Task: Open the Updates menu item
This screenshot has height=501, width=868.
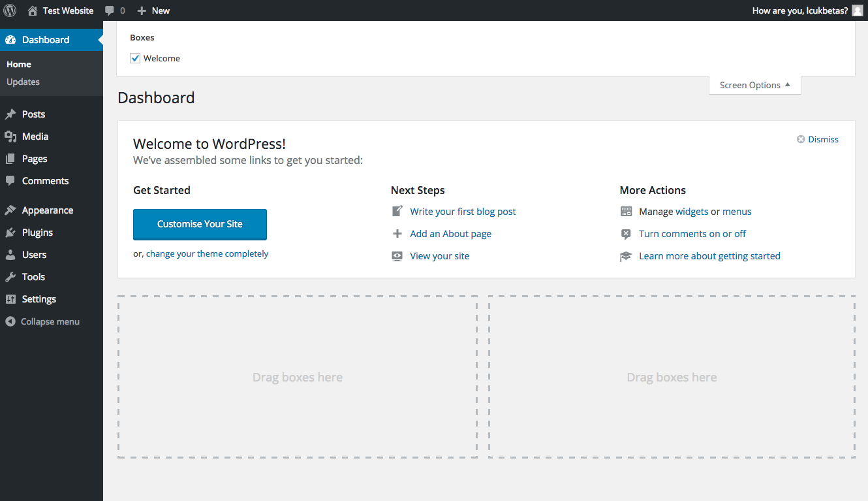Action: 23,82
